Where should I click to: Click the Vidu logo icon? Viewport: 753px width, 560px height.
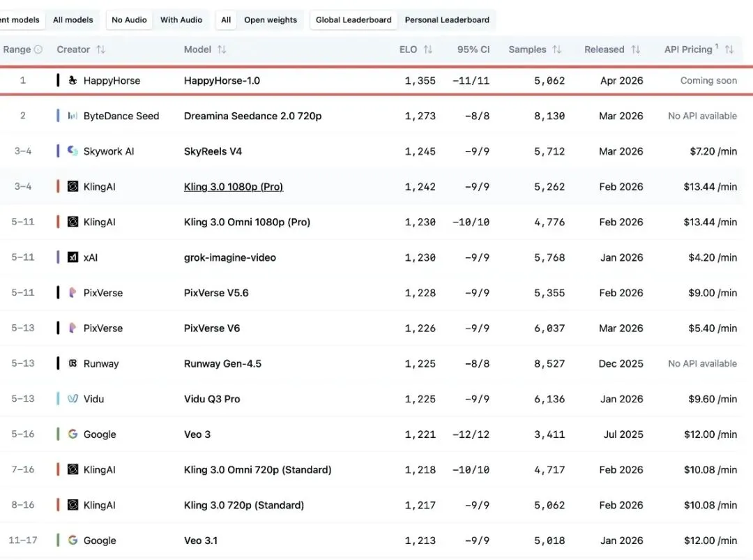pyautogui.click(x=73, y=399)
